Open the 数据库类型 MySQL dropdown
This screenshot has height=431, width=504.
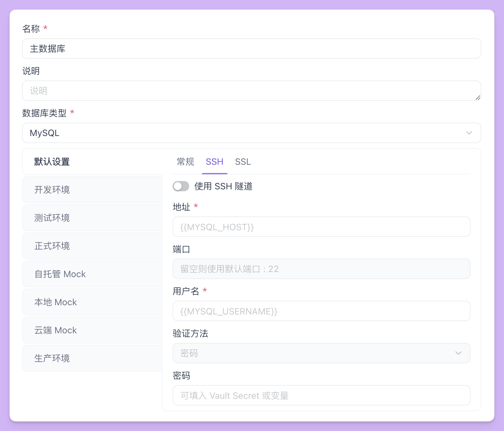click(251, 133)
